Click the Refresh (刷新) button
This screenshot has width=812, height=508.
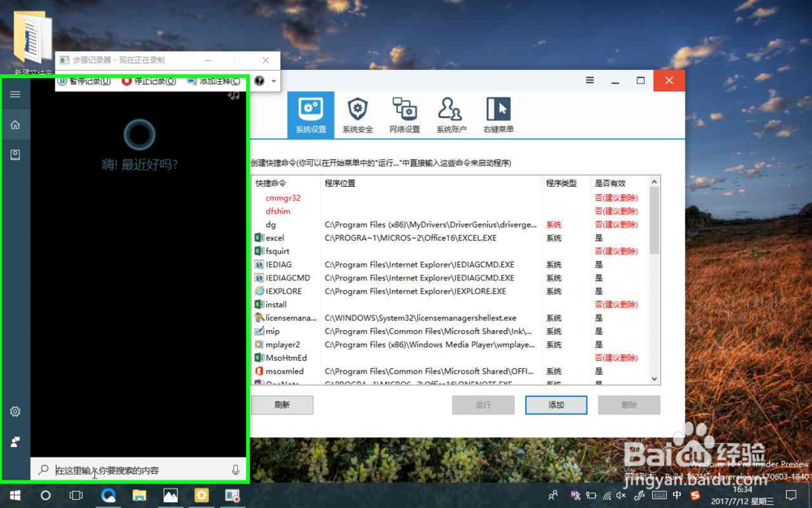click(x=282, y=404)
